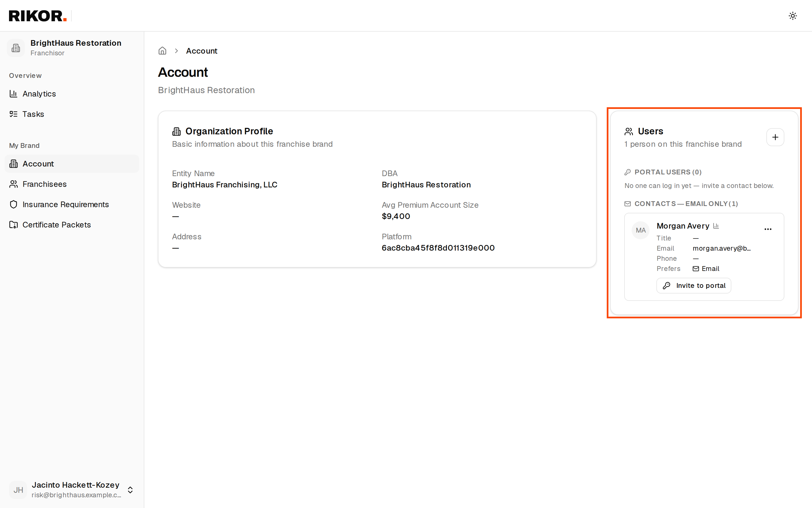Toggle the light/dark theme sun icon

tap(793, 16)
